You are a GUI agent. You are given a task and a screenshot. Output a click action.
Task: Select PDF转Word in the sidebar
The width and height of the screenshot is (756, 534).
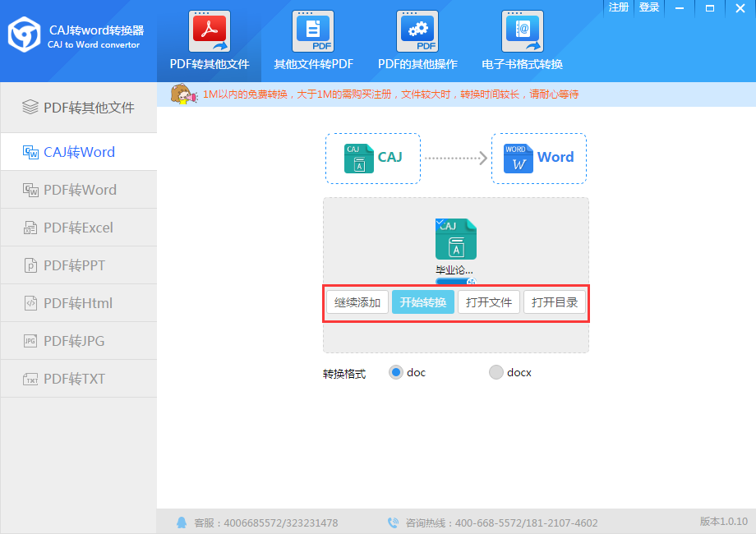click(x=79, y=190)
